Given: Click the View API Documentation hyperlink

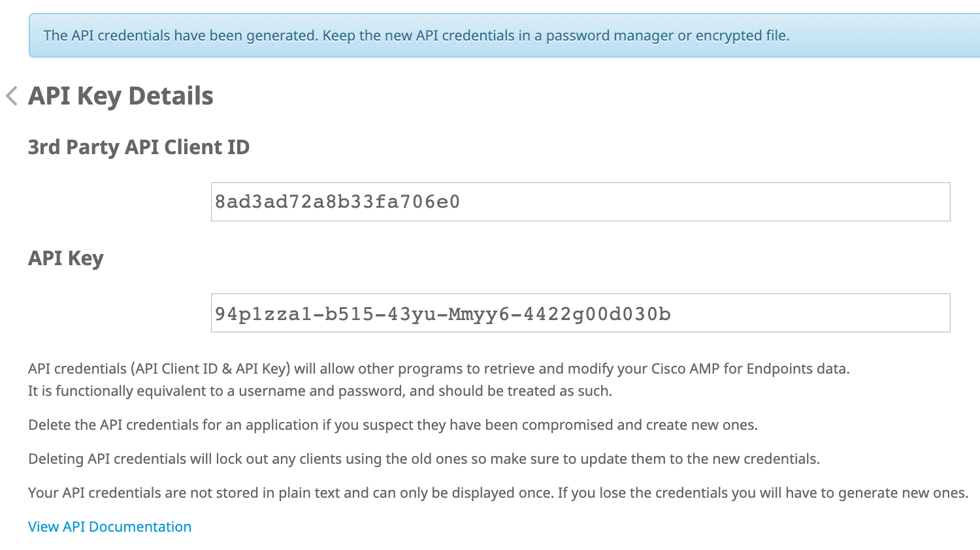Looking at the screenshot, I should [x=109, y=526].
